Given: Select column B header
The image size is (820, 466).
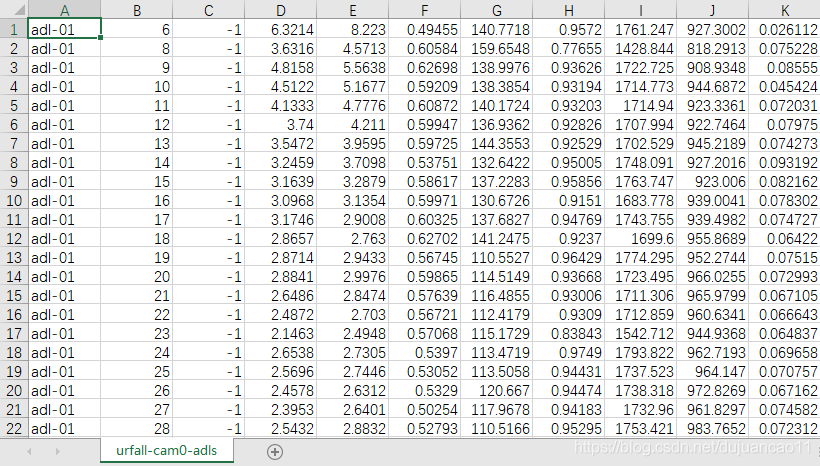Looking at the screenshot, I should pos(136,10).
